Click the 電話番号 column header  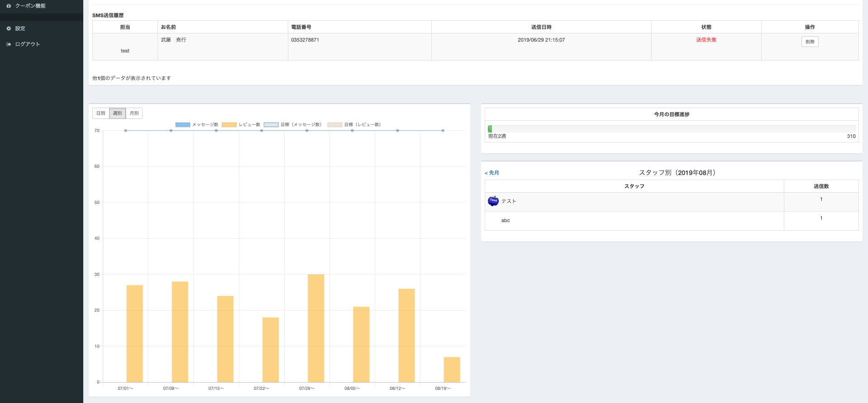360,27
